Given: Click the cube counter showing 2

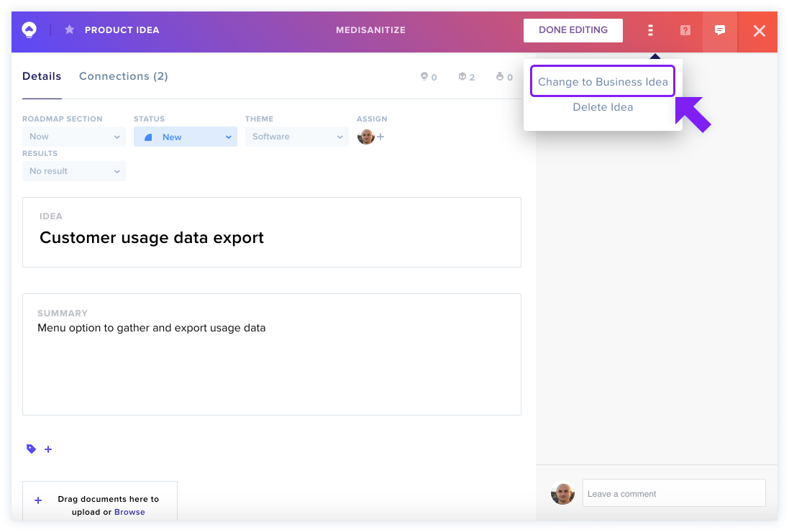Looking at the screenshot, I should tap(466, 76).
